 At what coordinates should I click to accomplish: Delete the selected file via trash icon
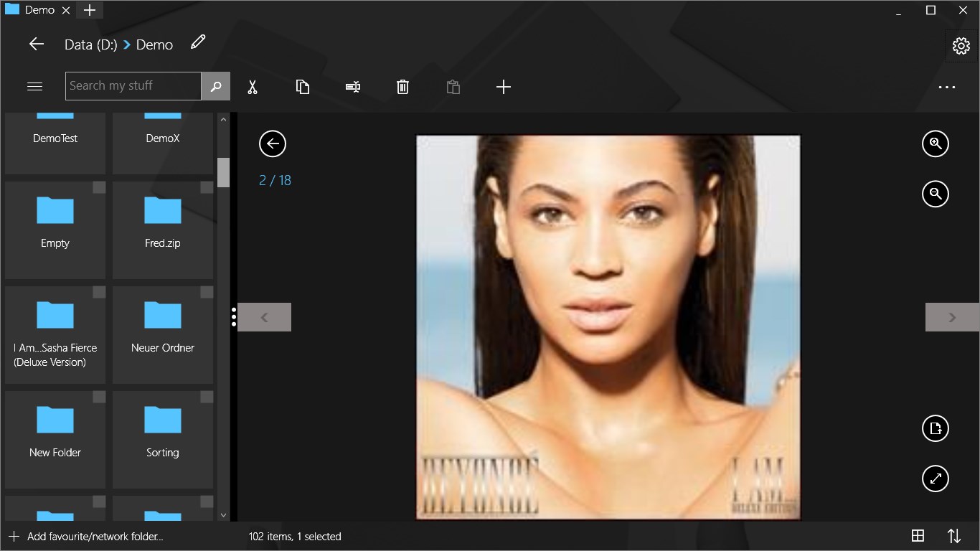402,86
